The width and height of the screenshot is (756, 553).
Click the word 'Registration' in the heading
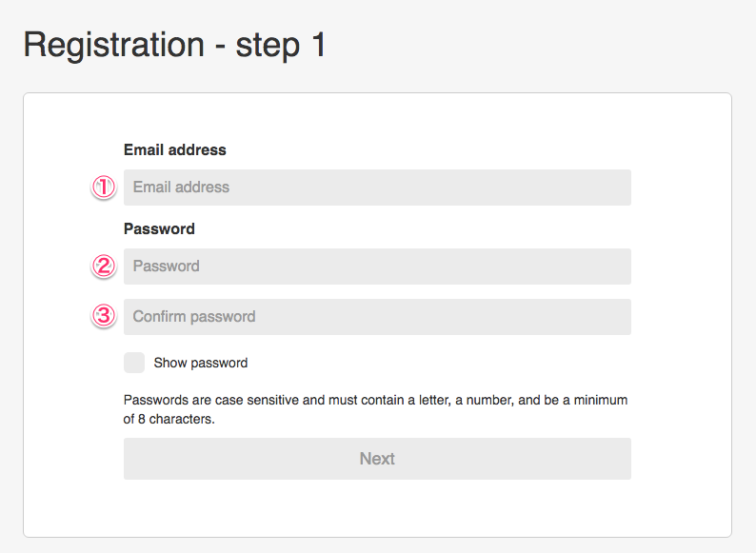click(114, 46)
